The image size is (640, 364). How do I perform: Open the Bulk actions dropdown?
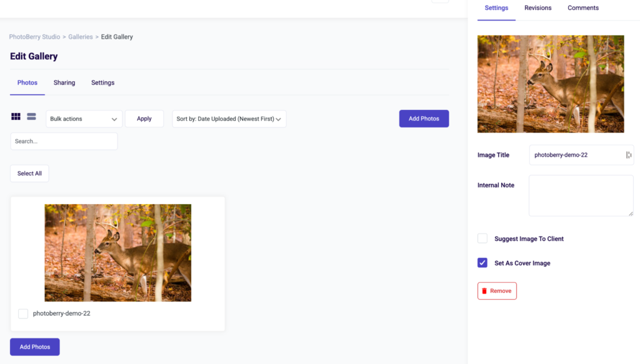point(84,119)
